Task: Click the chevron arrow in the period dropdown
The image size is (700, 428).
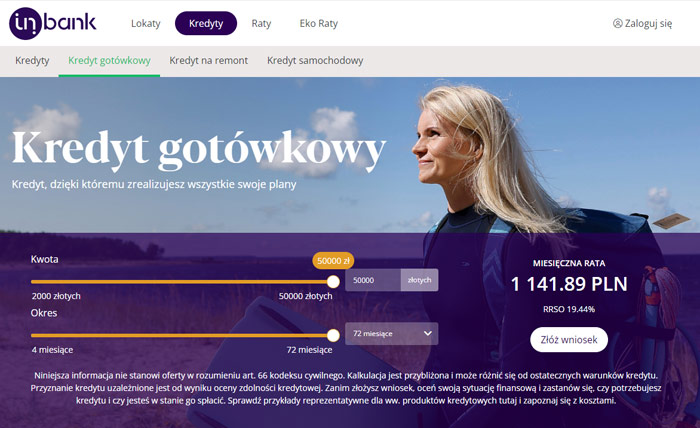Action: [428, 333]
